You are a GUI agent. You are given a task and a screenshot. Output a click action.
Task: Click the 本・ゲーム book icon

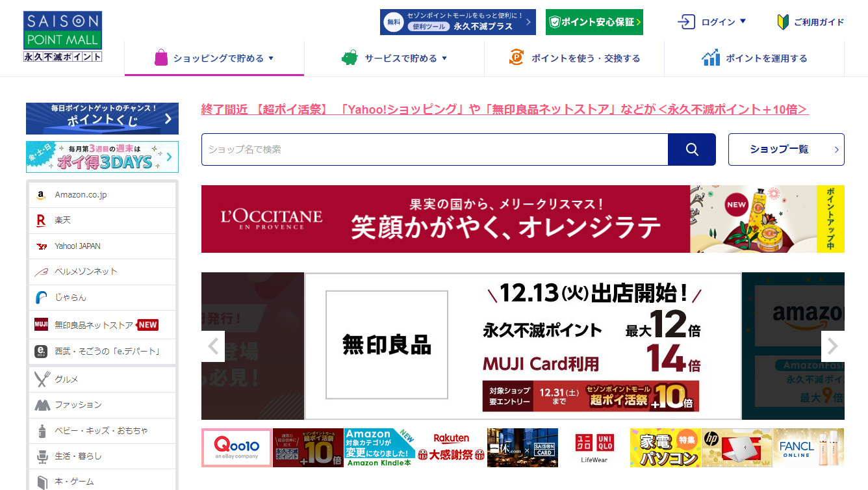42,482
